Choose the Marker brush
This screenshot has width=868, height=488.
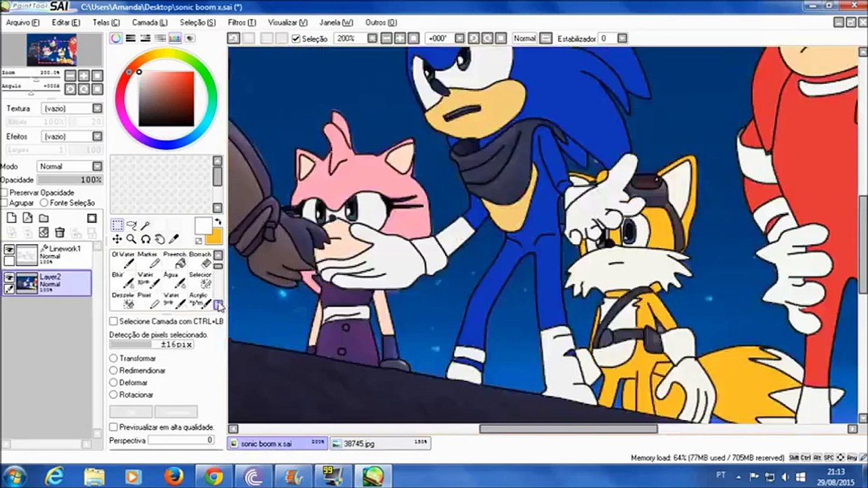point(148,260)
